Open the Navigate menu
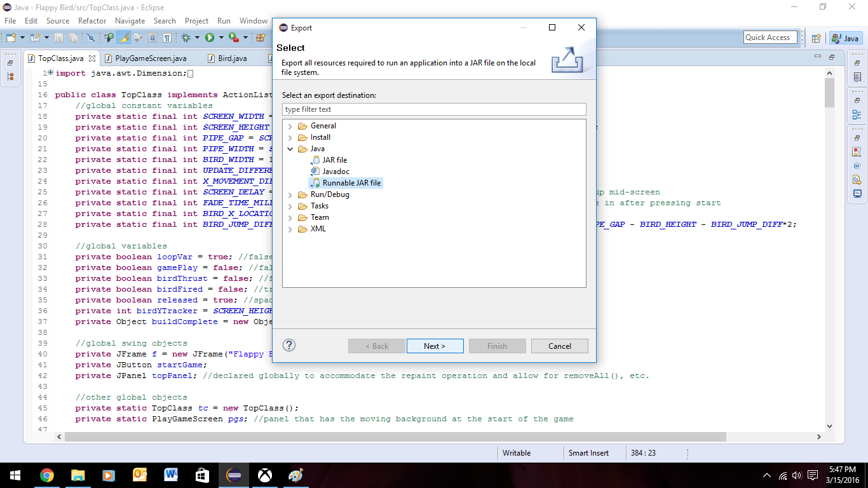868x488 pixels. [x=130, y=21]
